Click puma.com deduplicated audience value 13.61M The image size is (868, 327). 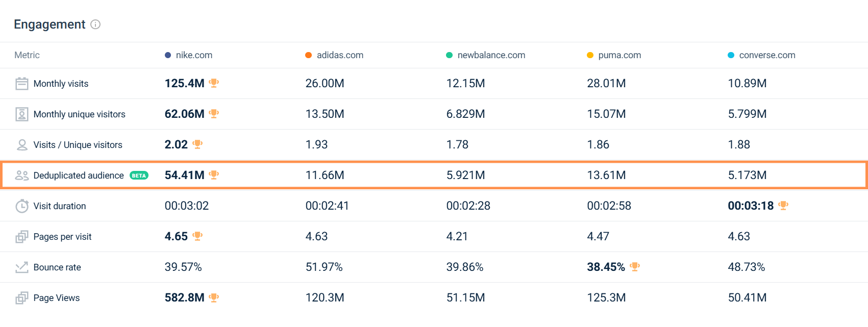606,175
